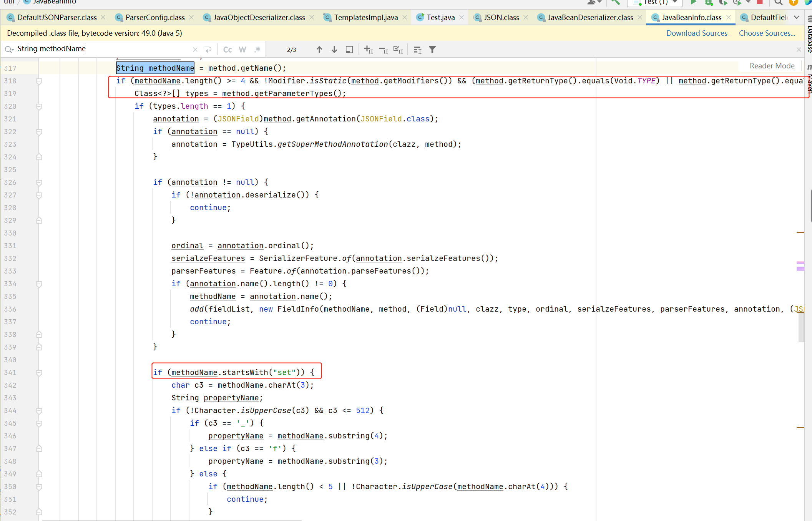This screenshot has width=812, height=521.
Task: Switch to the Test.java tab
Action: pyautogui.click(x=440, y=17)
